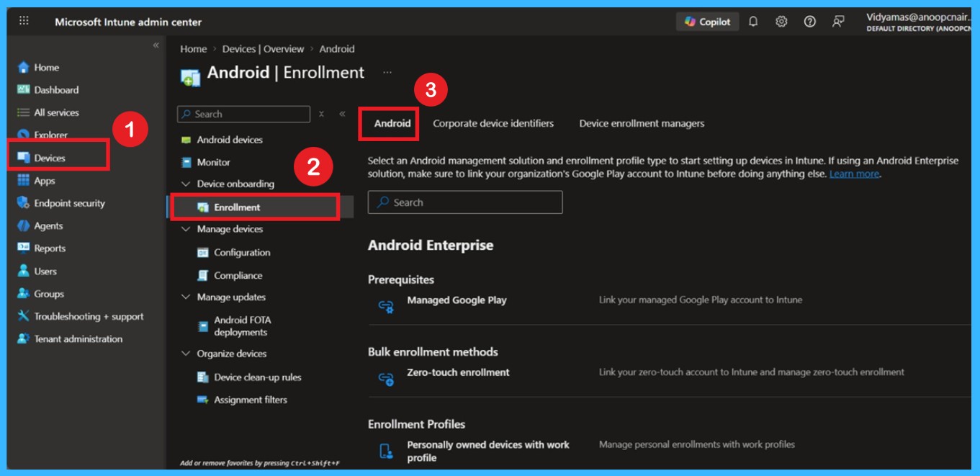
Task: Switch to Corporate device identifiers tab
Action: (493, 123)
